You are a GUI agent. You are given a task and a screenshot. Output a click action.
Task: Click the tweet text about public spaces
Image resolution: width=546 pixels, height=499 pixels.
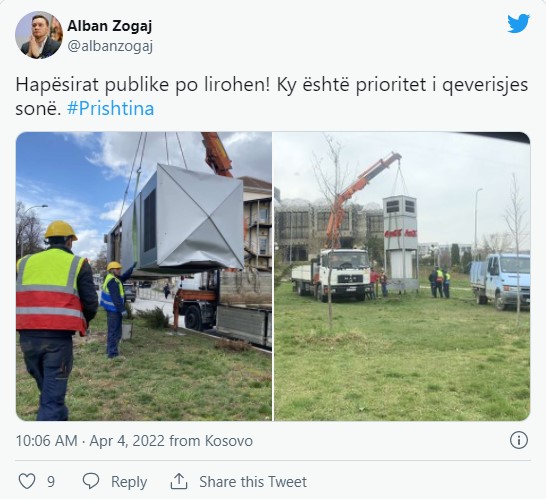[x=272, y=96]
